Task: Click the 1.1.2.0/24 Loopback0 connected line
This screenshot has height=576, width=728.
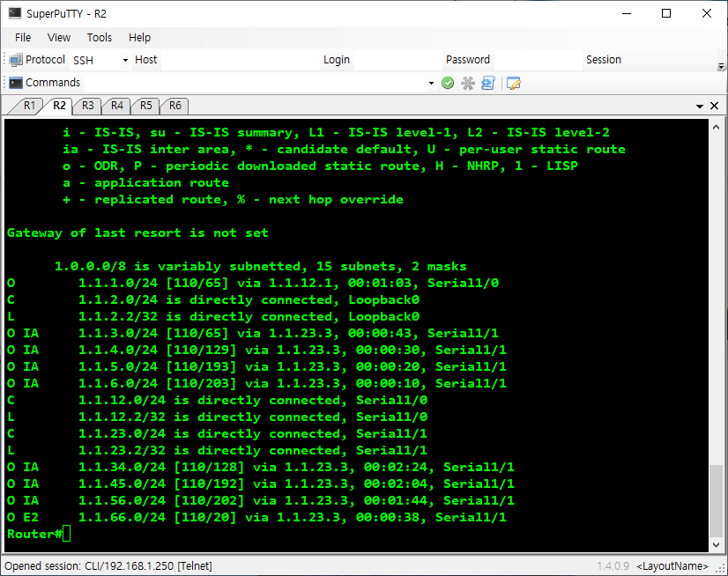Action: point(213,299)
